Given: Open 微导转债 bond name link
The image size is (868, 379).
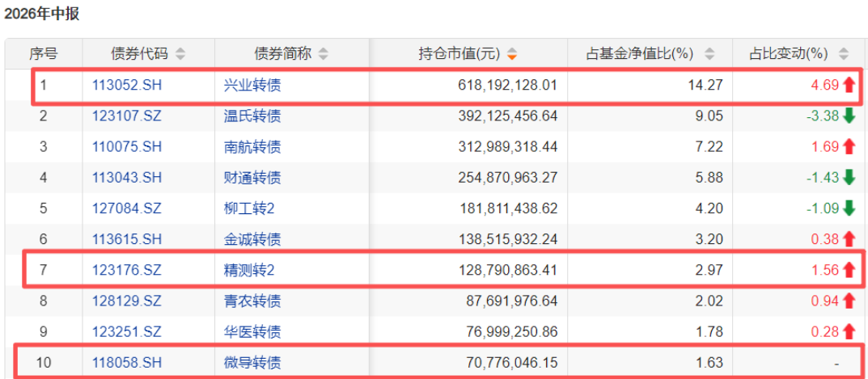Looking at the screenshot, I should coord(252,363).
